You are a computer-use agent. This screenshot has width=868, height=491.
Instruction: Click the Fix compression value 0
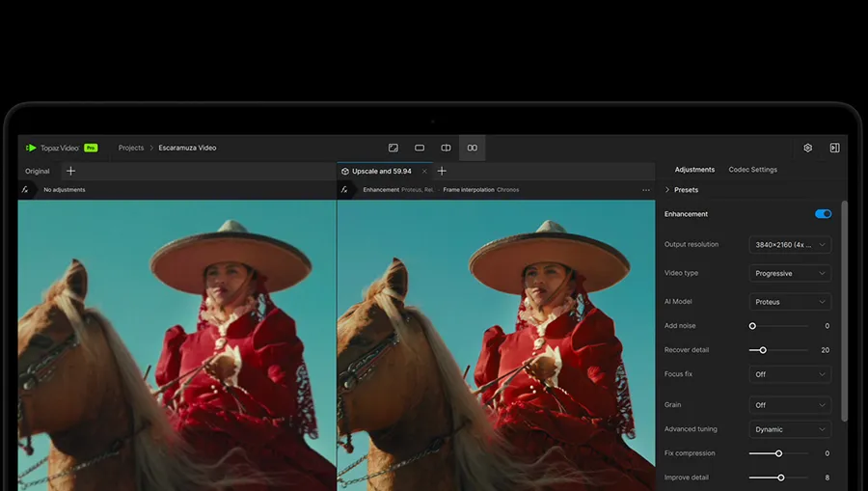click(827, 453)
